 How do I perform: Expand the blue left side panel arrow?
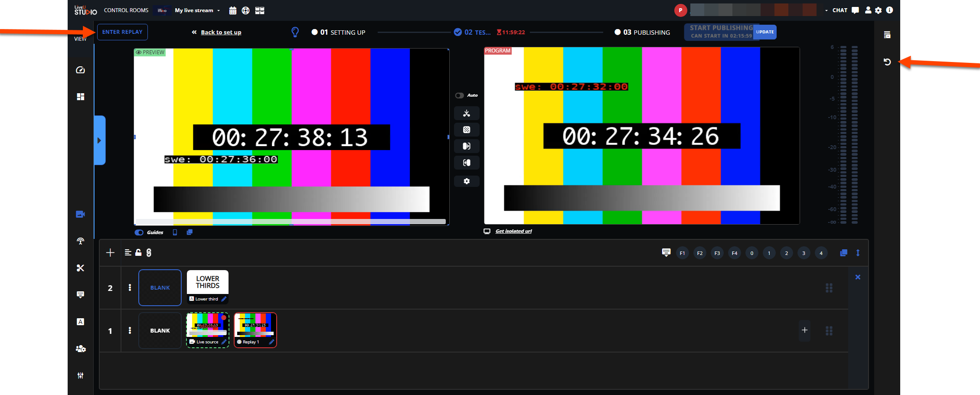[99, 140]
